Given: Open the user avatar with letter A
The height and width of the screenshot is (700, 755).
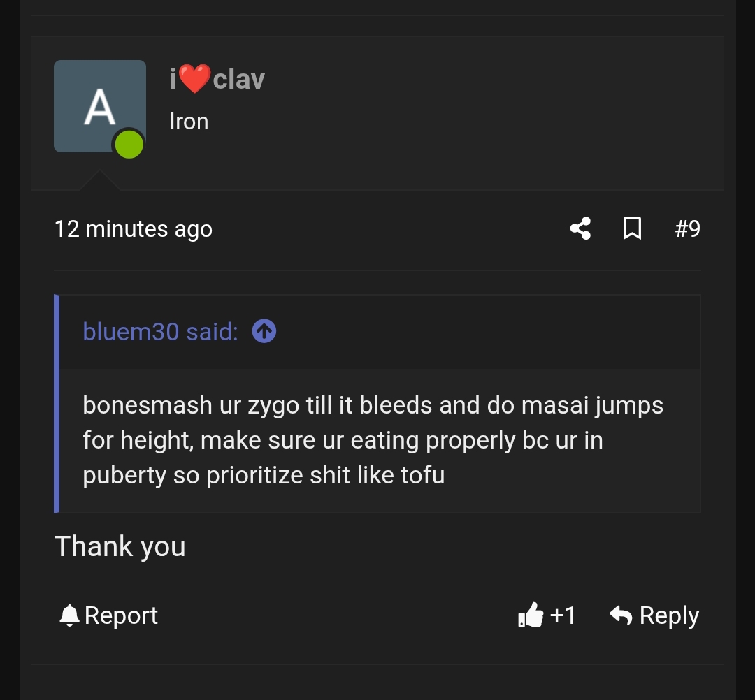Looking at the screenshot, I should (99, 105).
